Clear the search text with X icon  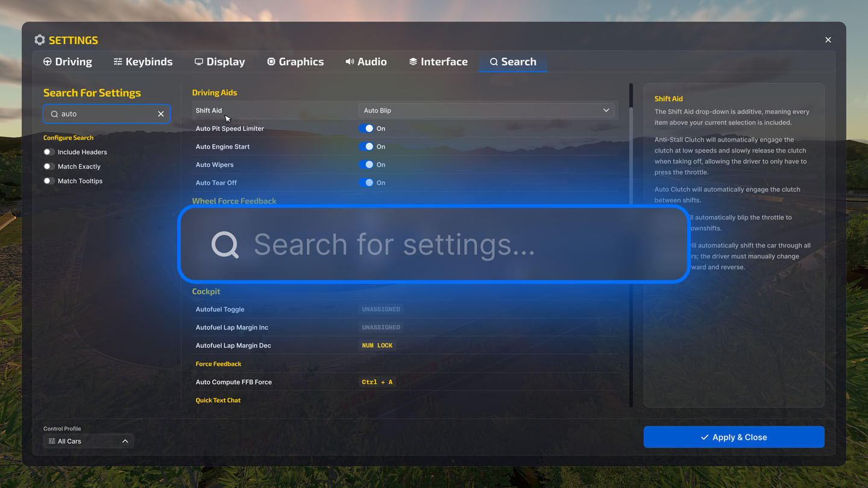(x=161, y=114)
